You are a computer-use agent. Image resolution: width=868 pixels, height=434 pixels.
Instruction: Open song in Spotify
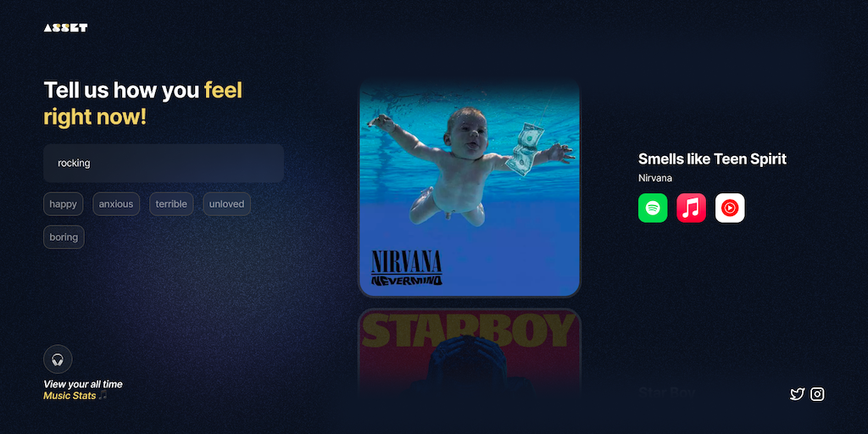(x=653, y=208)
